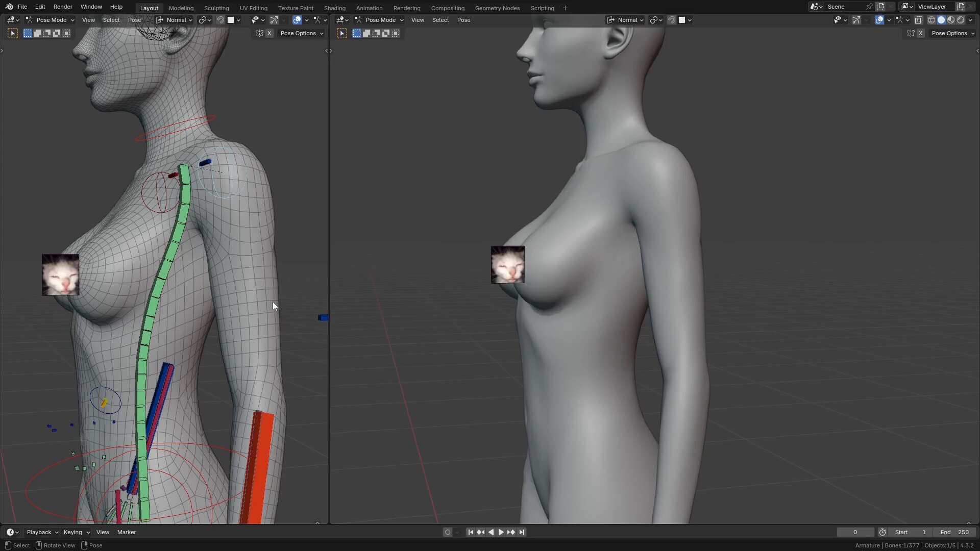Viewport: 980px width, 551px height.
Task: Click the End frame 250 field
Action: click(x=955, y=532)
